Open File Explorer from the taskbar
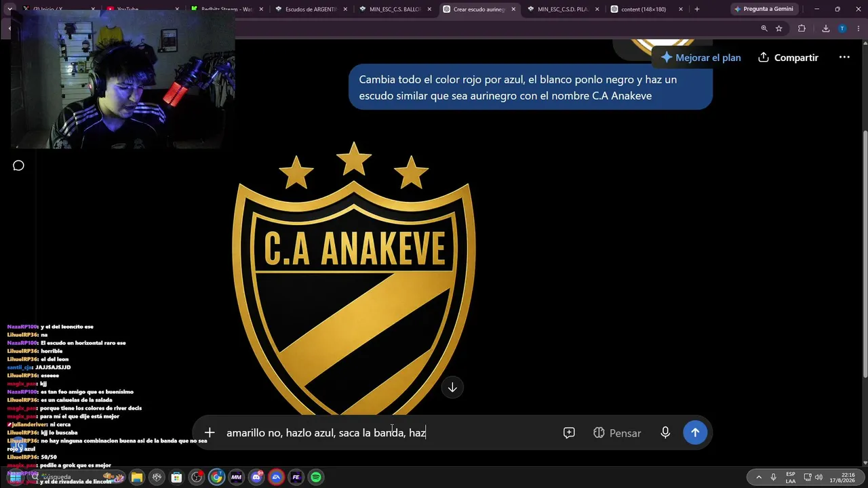The height and width of the screenshot is (488, 868). click(x=137, y=477)
